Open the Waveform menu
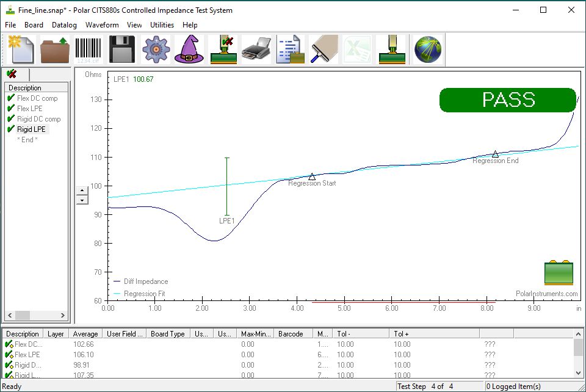 click(x=102, y=25)
